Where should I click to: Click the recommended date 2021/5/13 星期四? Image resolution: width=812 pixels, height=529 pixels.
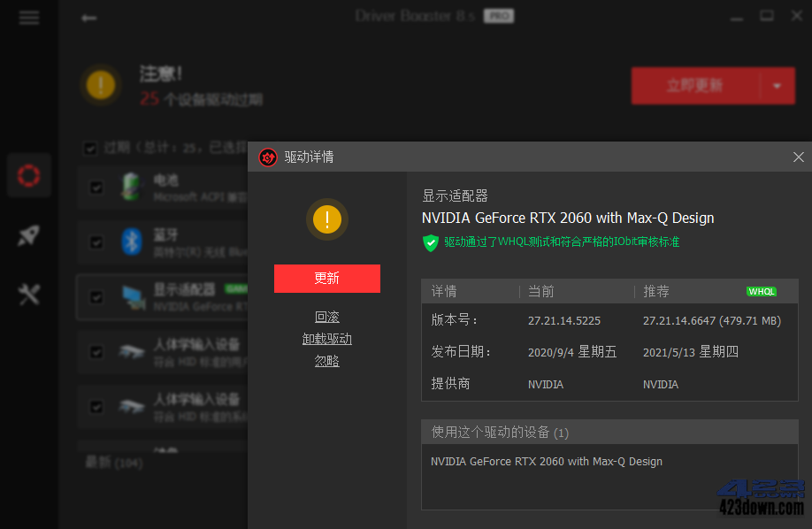click(691, 352)
